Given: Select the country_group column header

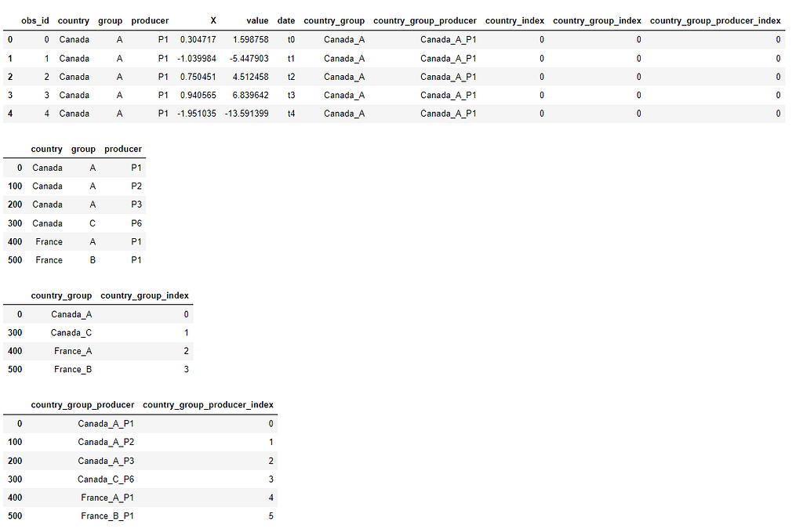Looking at the screenshot, I should [334, 20].
